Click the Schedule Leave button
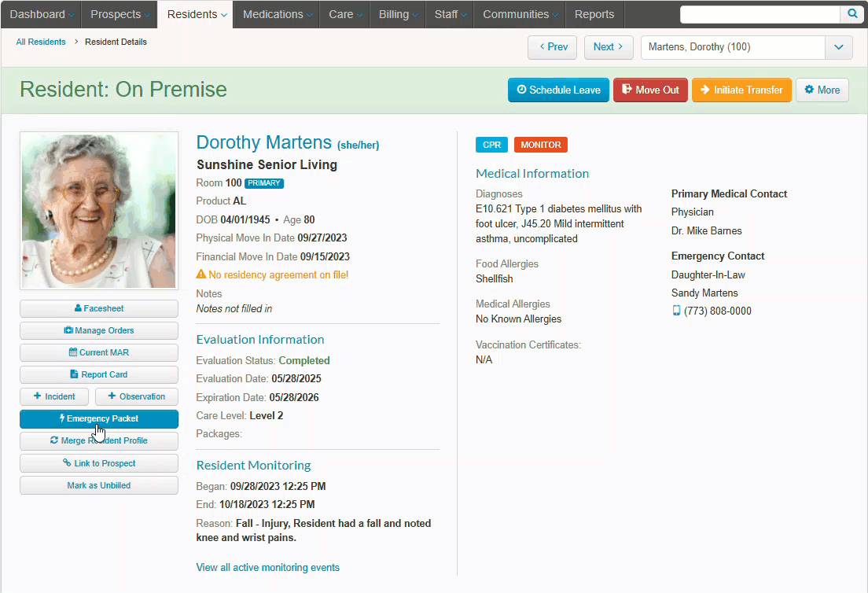 click(x=558, y=90)
